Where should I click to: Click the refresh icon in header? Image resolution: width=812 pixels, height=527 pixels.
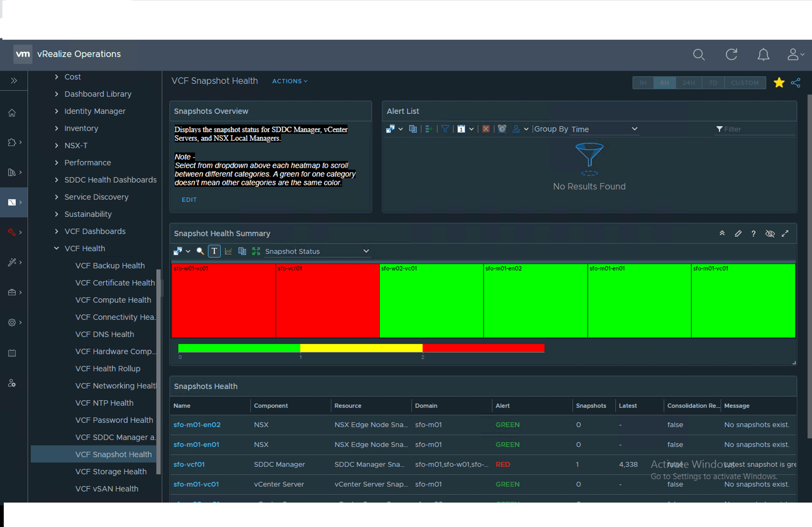(x=731, y=54)
